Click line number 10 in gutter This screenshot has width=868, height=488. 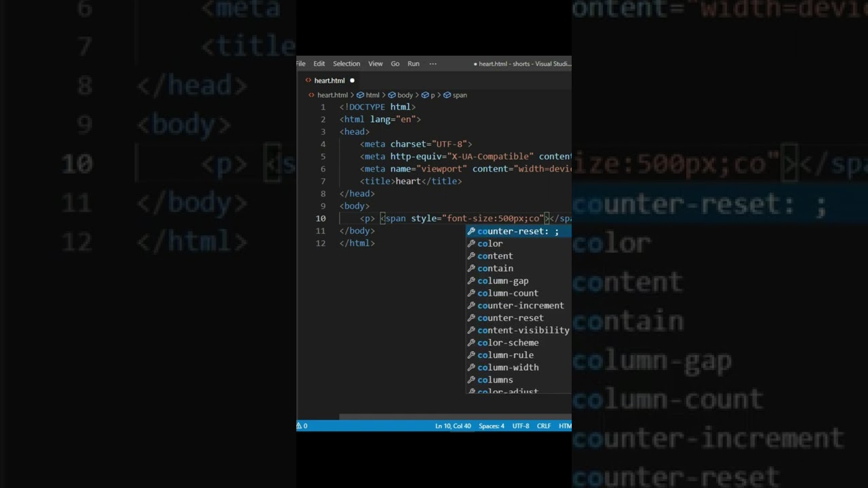tap(321, 218)
